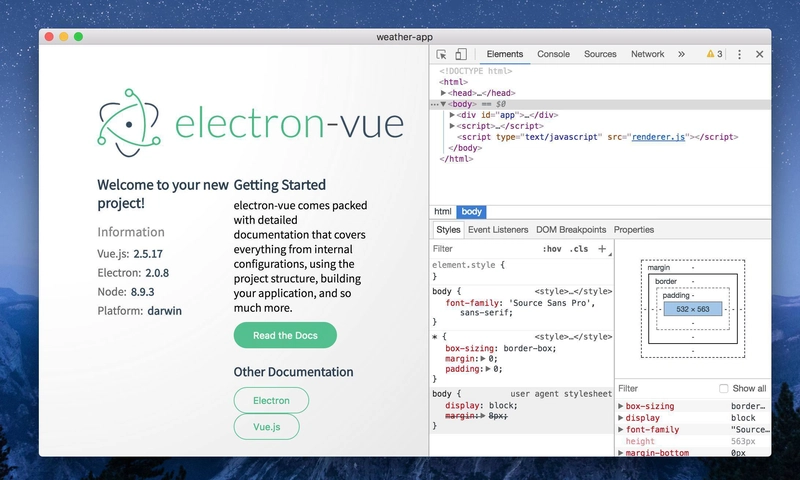The width and height of the screenshot is (800, 480).
Task: Expand margin shorthand in the * rule
Action: pos(483,359)
